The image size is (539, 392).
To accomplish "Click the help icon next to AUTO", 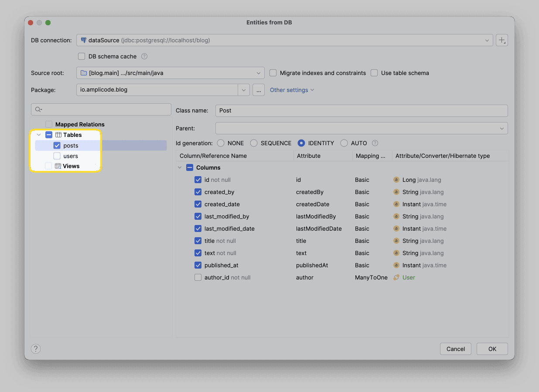I will pyautogui.click(x=375, y=143).
